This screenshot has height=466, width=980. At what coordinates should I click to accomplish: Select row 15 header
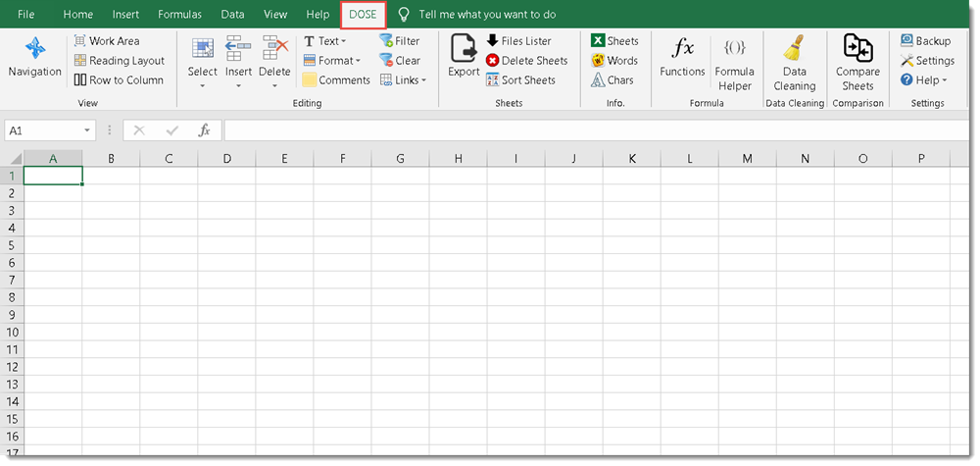(14, 419)
